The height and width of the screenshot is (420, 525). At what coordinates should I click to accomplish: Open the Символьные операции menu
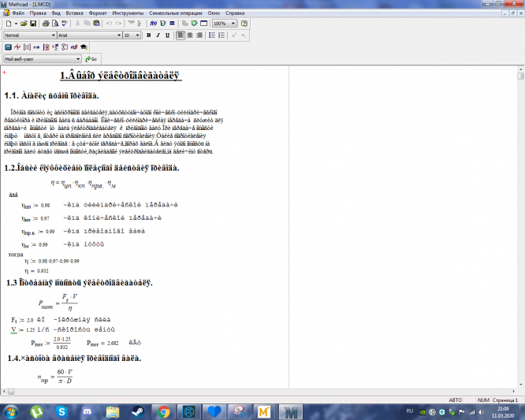click(176, 13)
